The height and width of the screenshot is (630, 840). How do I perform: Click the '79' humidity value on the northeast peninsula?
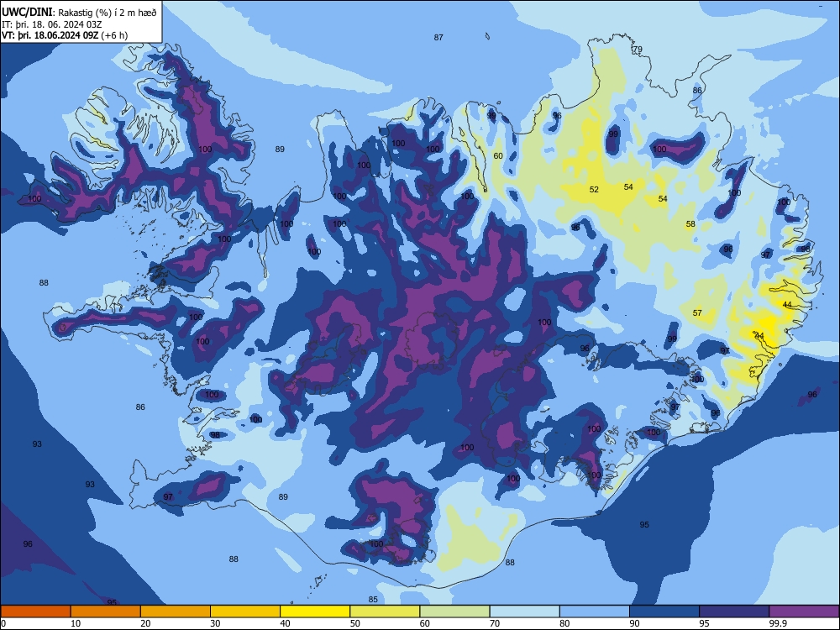(x=638, y=50)
